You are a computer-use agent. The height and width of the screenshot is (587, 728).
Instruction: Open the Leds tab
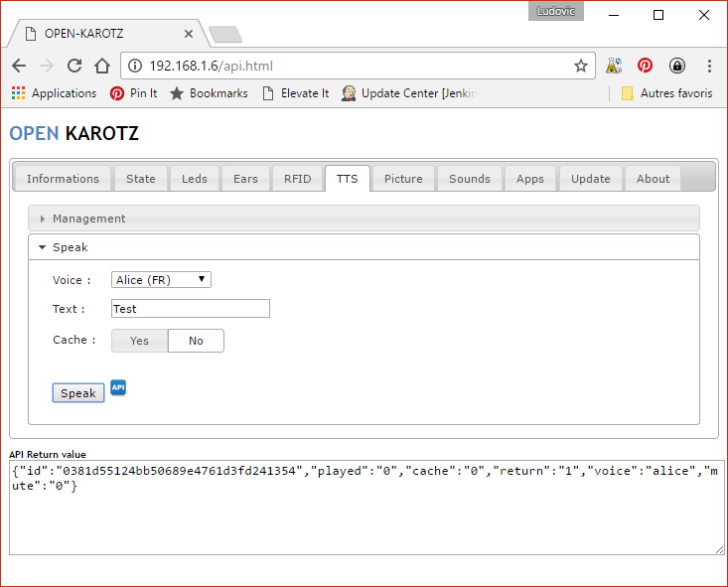[194, 179]
